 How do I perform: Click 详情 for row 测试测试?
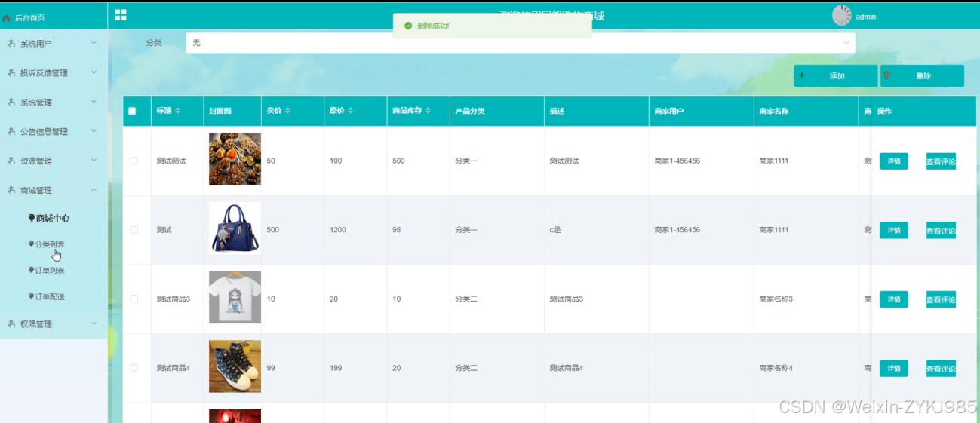(894, 161)
